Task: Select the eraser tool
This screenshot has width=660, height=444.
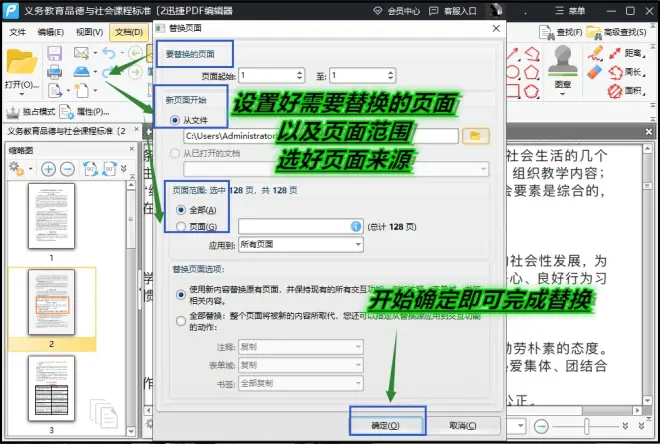Action: [x=595, y=72]
